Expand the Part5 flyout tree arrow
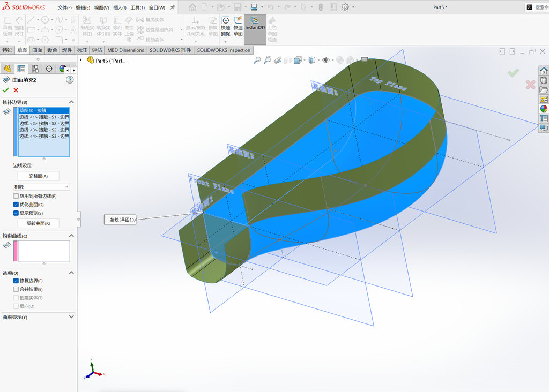549x392 pixels. [x=81, y=60]
